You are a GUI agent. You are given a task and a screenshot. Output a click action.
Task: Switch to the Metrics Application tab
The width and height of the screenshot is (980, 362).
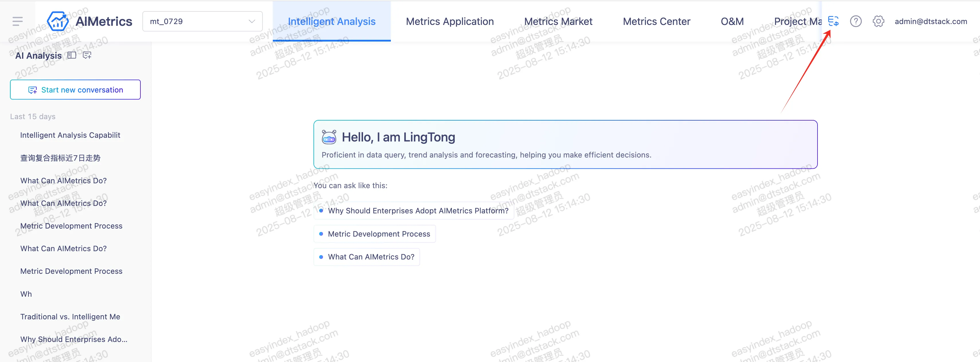tap(450, 21)
